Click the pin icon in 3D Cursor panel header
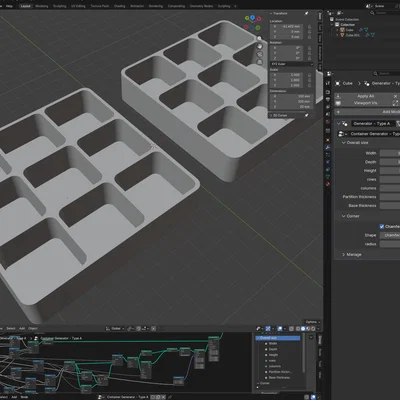The width and height of the screenshot is (400, 400). tap(306, 115)
